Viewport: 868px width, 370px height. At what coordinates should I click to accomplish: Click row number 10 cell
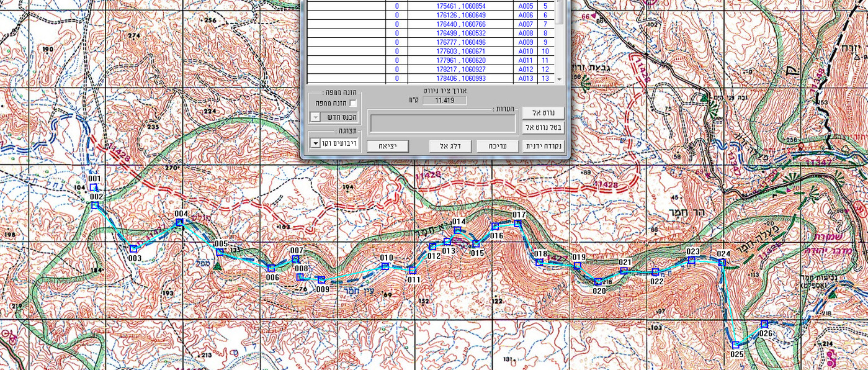545,51
